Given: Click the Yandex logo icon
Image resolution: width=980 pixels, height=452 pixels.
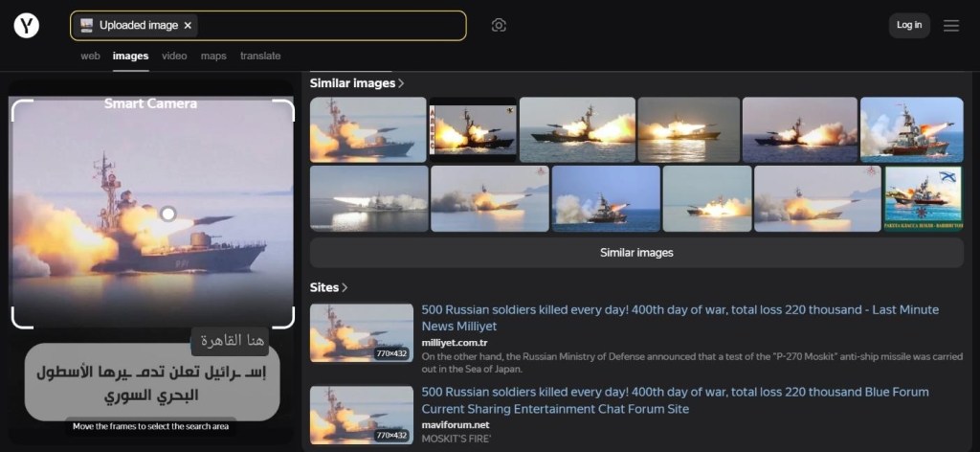Looking at the screenshot, I should point(27,26).
